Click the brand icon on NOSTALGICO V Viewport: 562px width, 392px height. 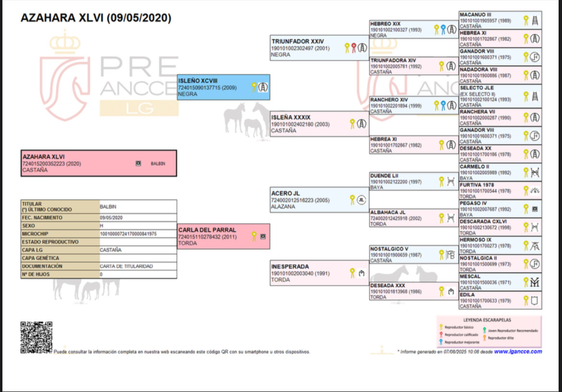[x=451, y=255]
